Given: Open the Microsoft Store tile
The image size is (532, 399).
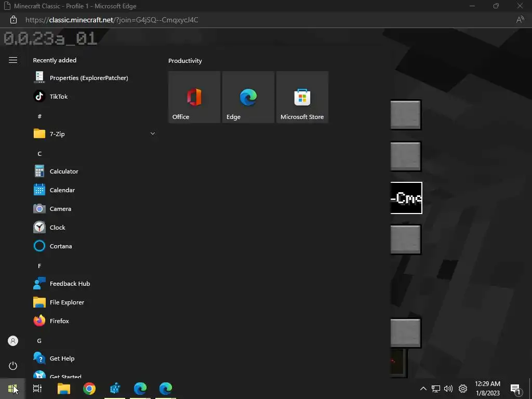Looking at the screenshot, I should tap(302, 97).
